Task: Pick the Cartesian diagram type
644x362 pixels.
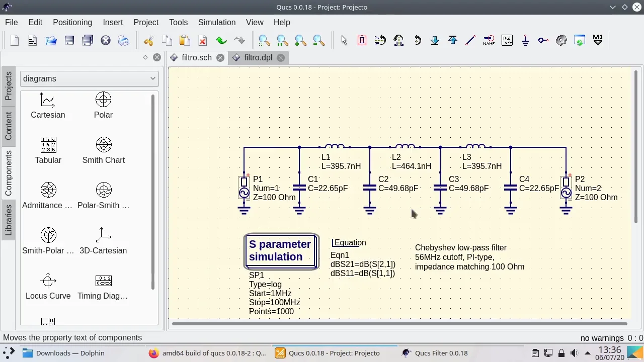Action: 48,105
